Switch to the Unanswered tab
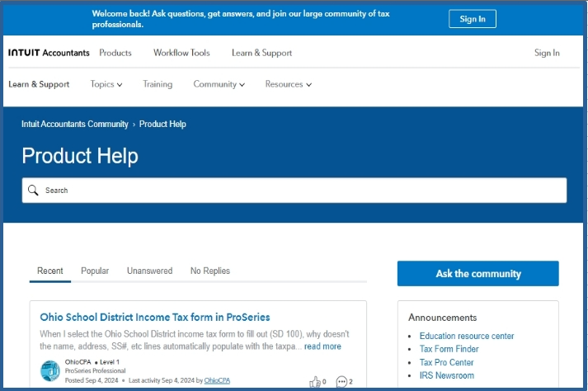The width and height of the screenshot is (588, 391). 149,271
